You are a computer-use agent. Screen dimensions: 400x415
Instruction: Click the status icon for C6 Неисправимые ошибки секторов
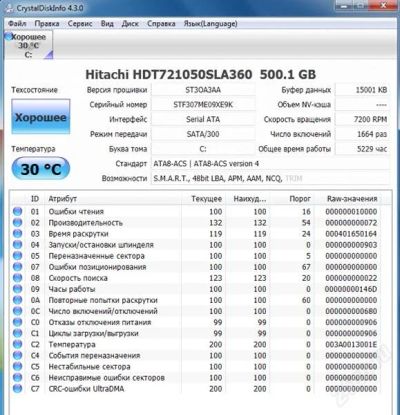(x=18, y=377)
